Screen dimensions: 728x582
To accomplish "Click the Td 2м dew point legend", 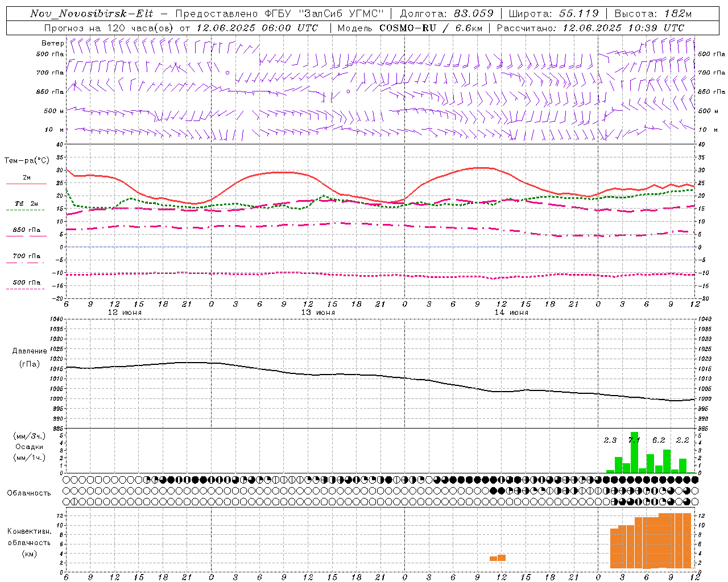I will [26, 203].
